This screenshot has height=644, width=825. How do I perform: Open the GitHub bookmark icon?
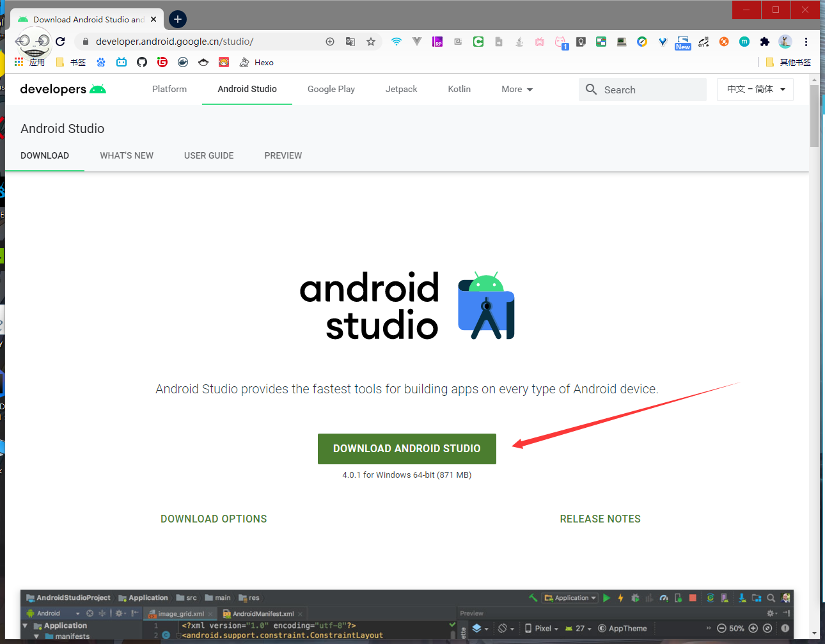142,62
